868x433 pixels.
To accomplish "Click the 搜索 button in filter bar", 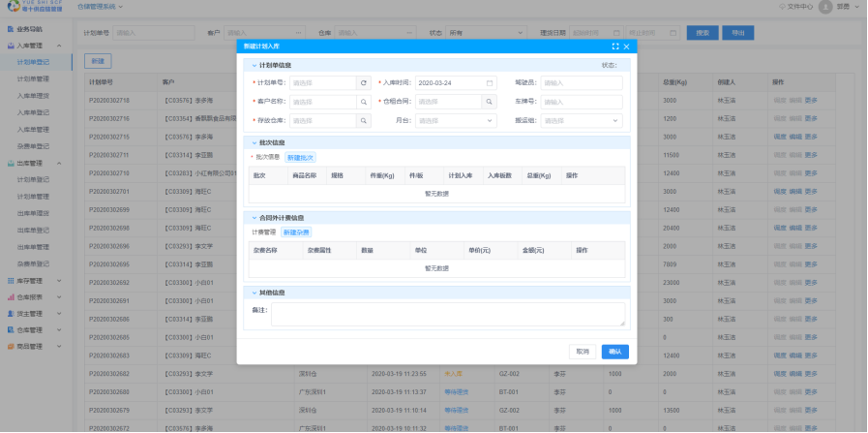I will click(x=703, y=33).
